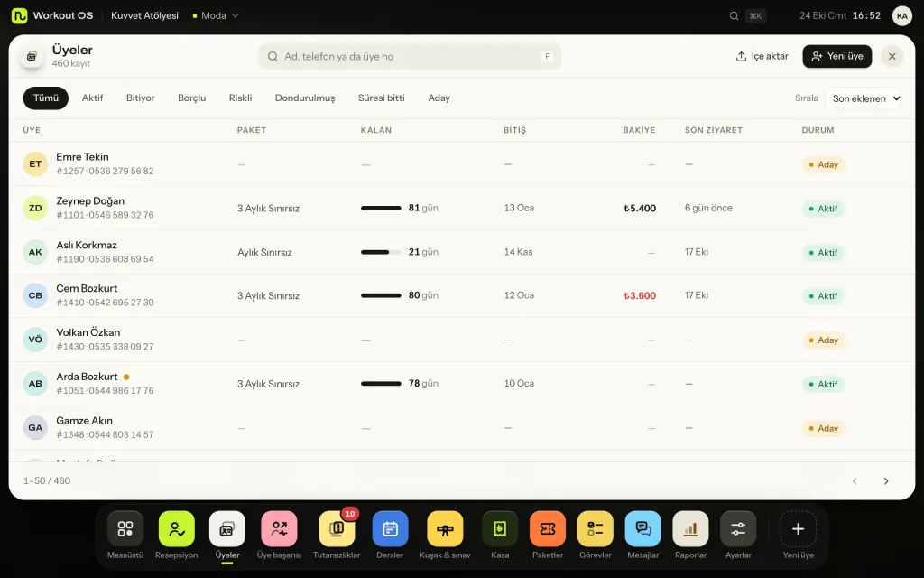Expand the Moda branch selector
This screenshot has height=578, width=924.
pyautogui.click(x=216, y=16)
